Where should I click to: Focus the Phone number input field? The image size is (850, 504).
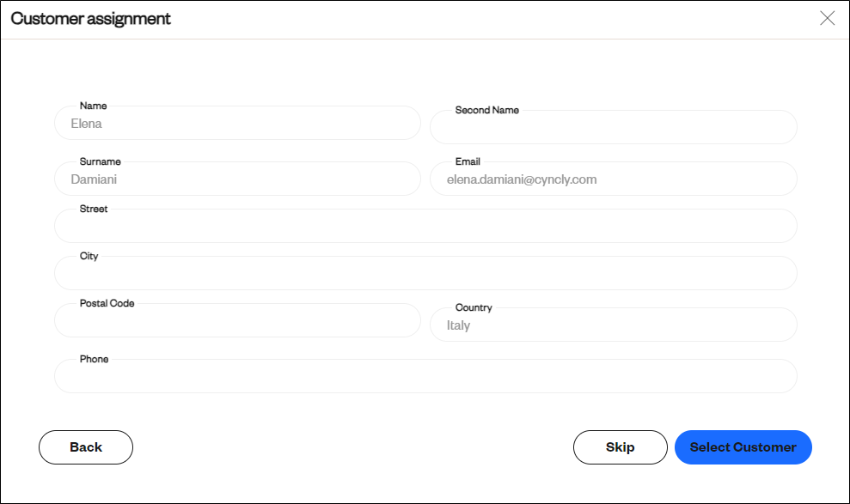point(425,376)
